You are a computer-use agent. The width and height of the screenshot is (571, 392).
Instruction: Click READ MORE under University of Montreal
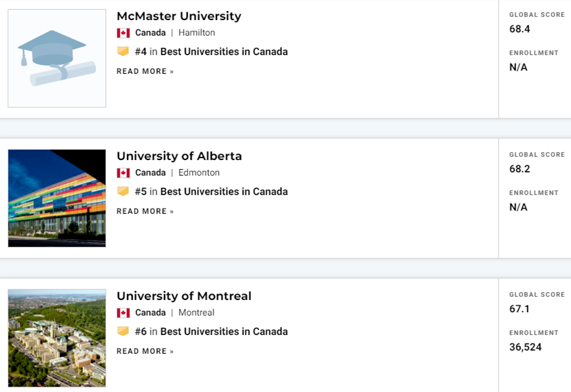[x=145, y=351]
